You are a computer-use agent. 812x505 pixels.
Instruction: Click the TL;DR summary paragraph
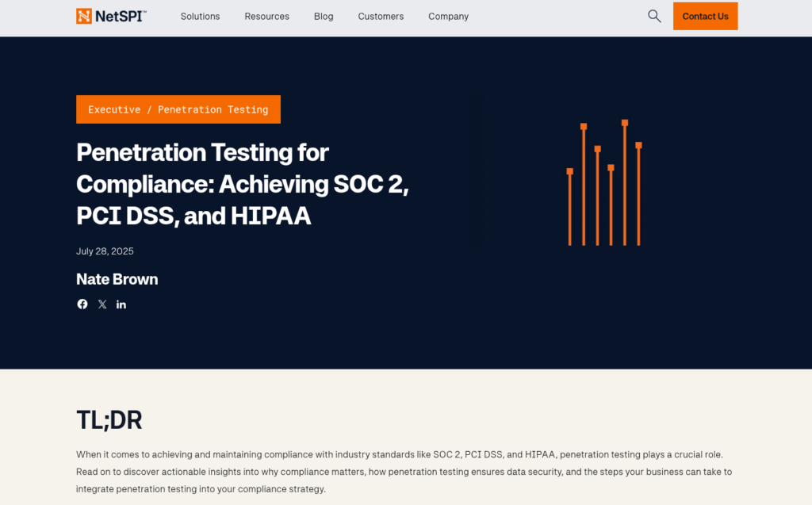(x=404, y=472)
